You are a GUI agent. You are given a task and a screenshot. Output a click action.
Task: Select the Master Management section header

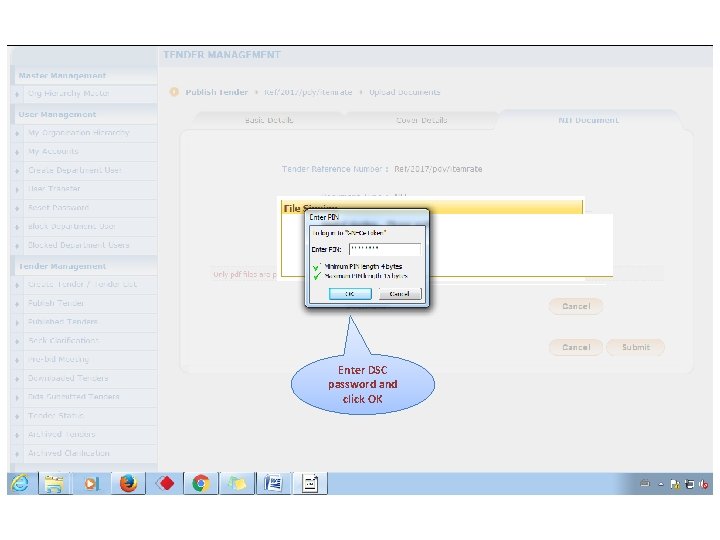[x=62, y=75]
